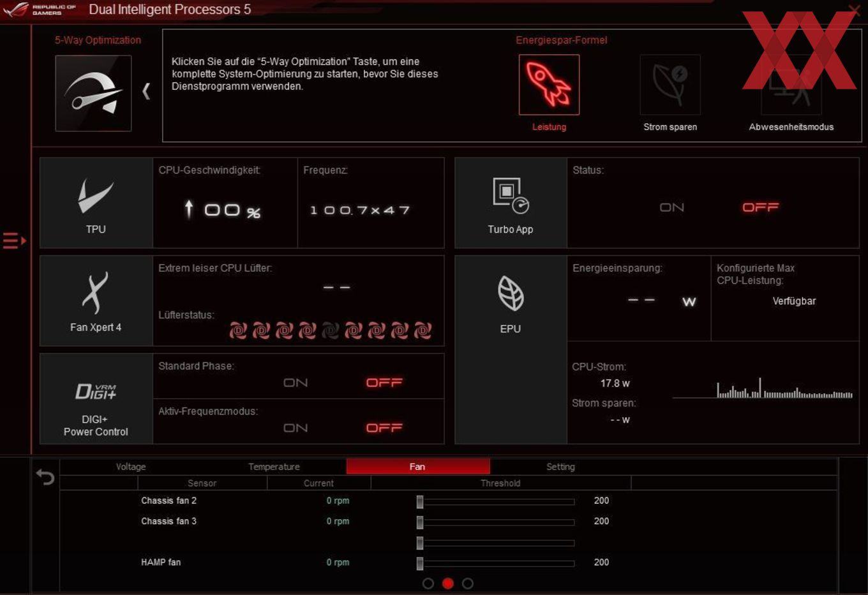Open DIGI+ Power Control panel
Screen dimensions: 868x595
(x=96, y=399)
